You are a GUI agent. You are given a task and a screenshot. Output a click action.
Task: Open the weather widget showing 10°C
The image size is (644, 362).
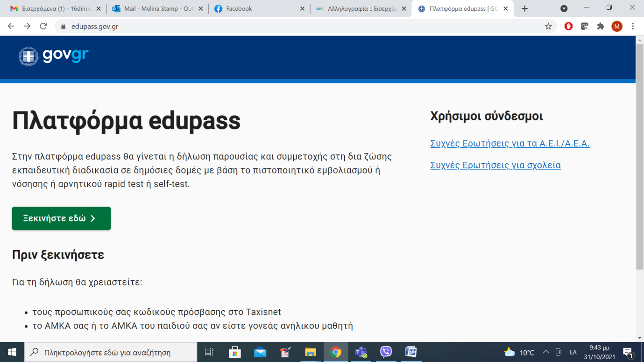click(519, 352)
